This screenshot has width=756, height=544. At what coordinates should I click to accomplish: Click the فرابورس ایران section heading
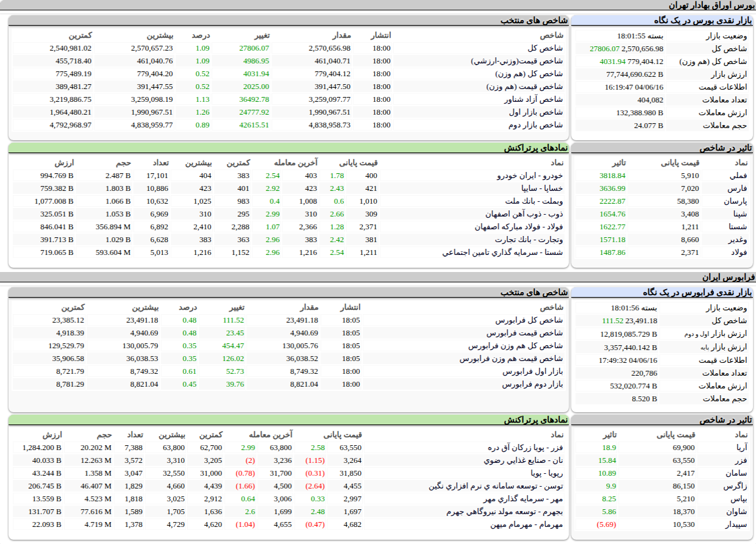pos(728,277)
